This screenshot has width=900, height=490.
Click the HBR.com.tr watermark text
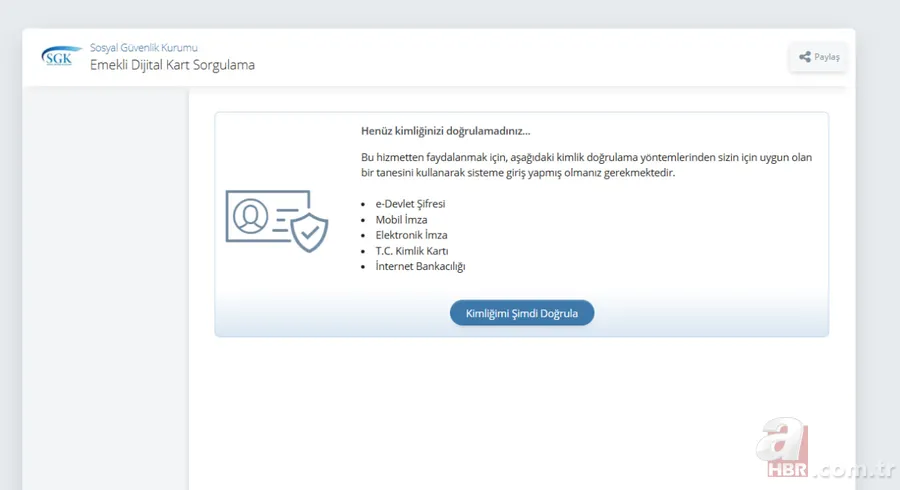pyautogui.click(x=829, y=469)
